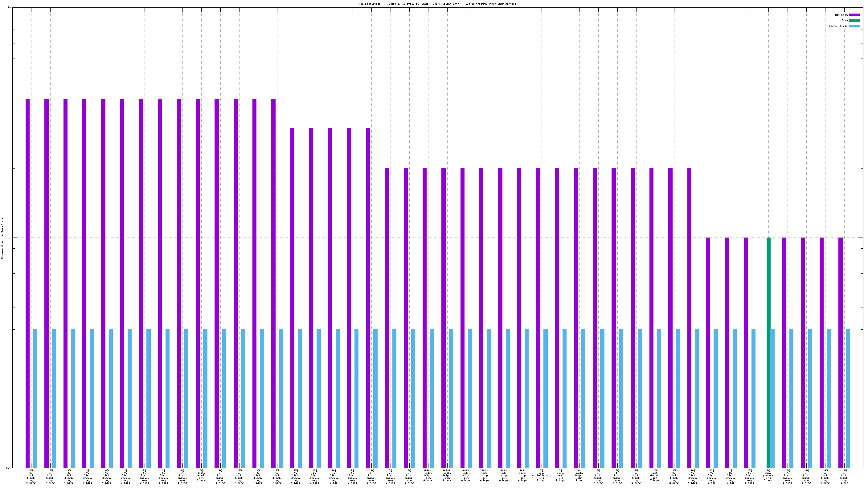Click the Message Count or Spam Score axis title
The height and width of the screenshot is (488, 868).
[x=2, y=238]
